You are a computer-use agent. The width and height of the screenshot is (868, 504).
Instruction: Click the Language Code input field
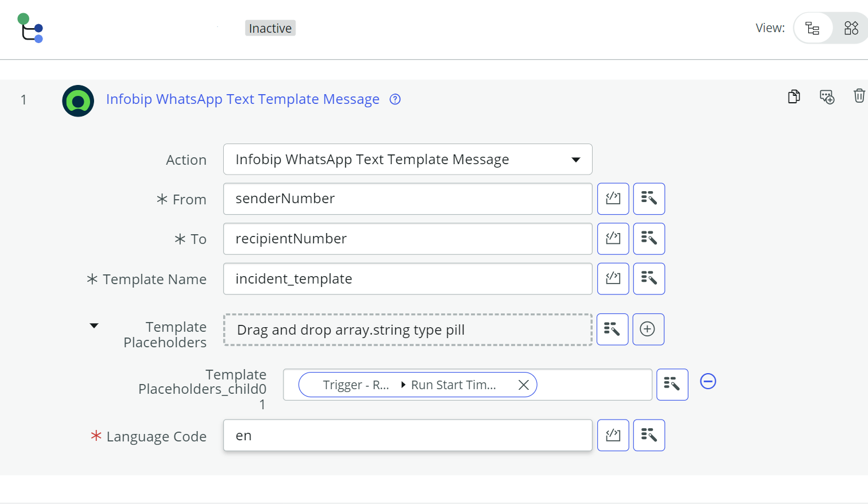(407, 435)
